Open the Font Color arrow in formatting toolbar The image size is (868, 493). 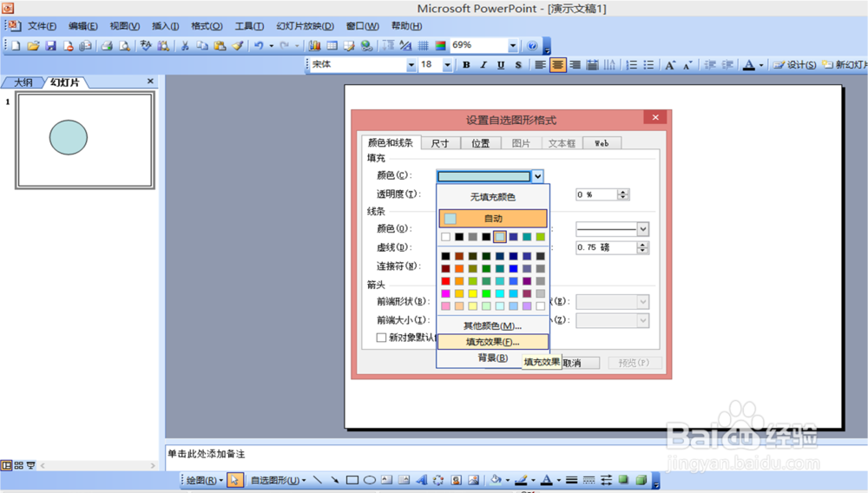(761, 65)
